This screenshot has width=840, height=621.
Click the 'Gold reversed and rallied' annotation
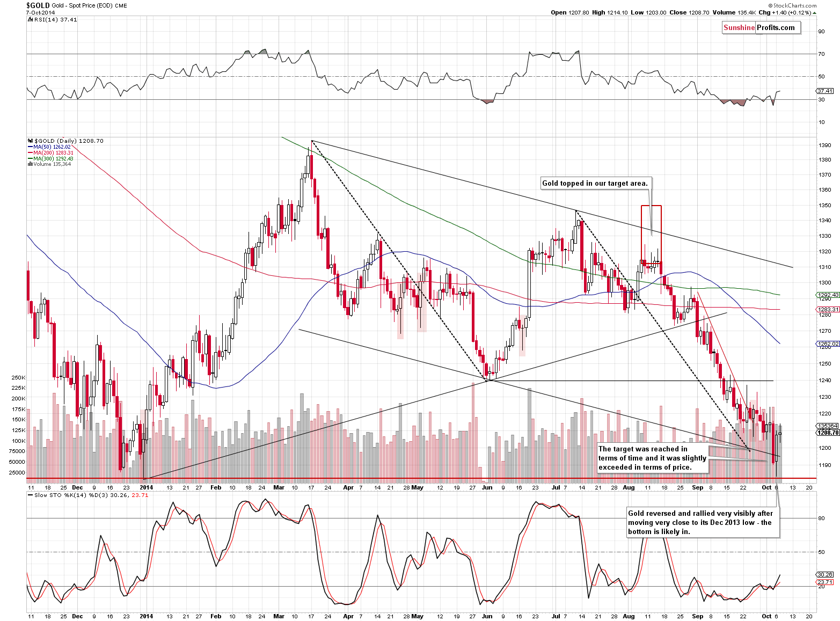[x=703, y=523]
